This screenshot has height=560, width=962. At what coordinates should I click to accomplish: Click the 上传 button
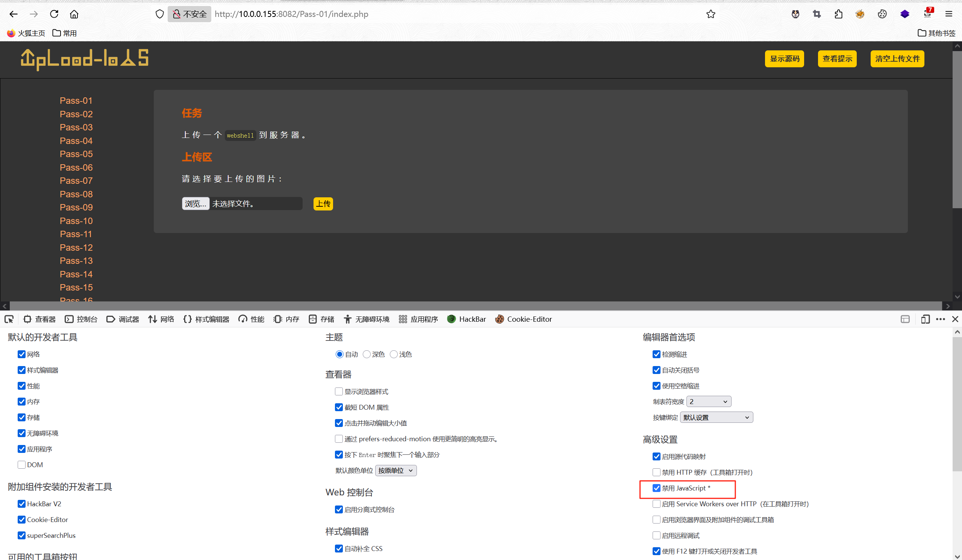[x=323, y=204]
